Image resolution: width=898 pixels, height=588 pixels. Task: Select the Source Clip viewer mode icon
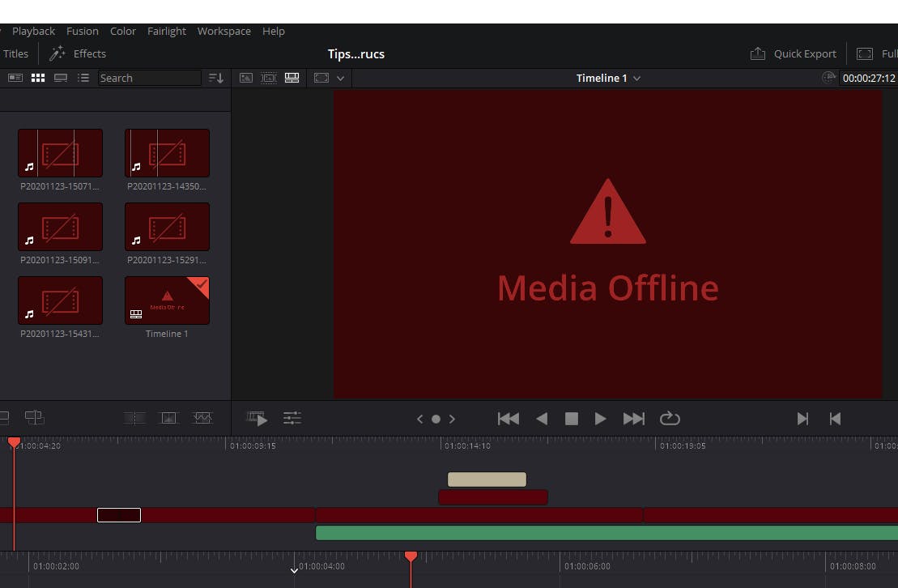[x=246, y=78]
